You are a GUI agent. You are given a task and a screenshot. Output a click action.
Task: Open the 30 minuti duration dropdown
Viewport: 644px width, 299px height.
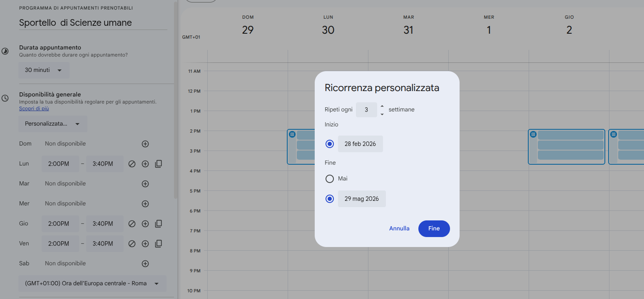pyautogui.click(x=44, y=70)
